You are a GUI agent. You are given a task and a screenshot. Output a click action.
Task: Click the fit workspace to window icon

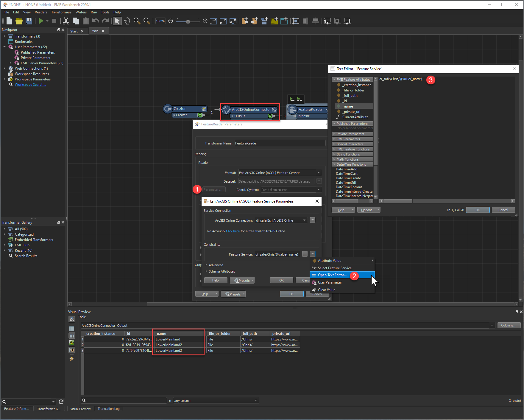223,21
